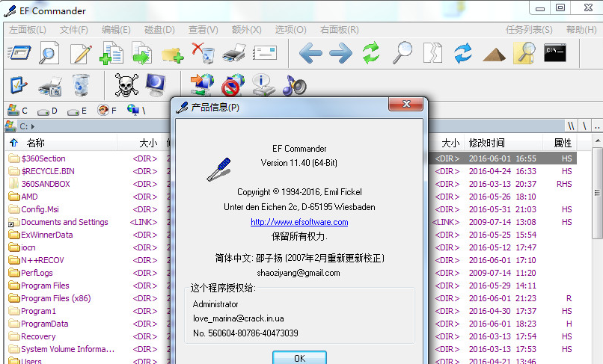Open the efsoftware.com link
The width and height of the screenshot is (603, 364).
click(x=299, y=222)
